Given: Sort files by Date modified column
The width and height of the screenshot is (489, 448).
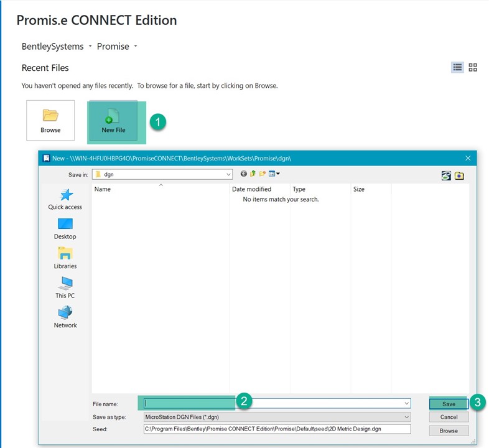Looking at the screenshot, I should 260,189.
